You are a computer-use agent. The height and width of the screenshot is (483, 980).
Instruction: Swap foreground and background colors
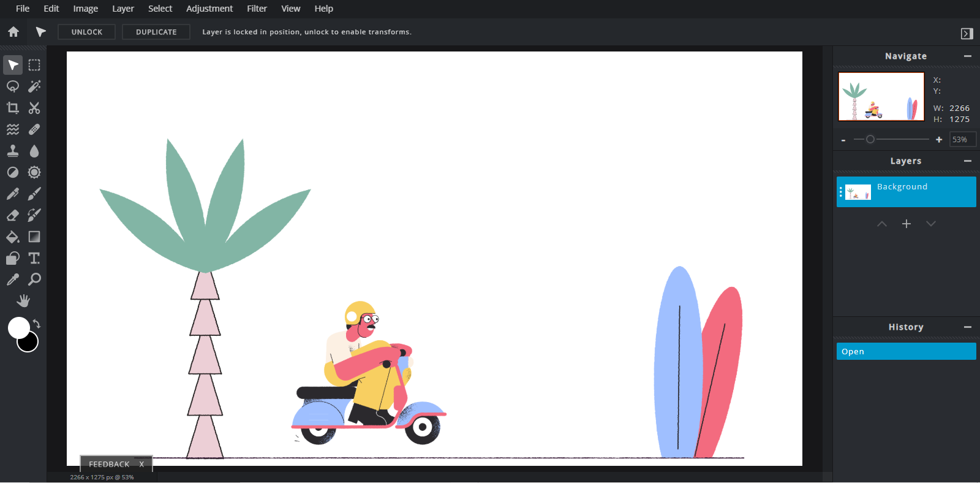pos(37,324)
